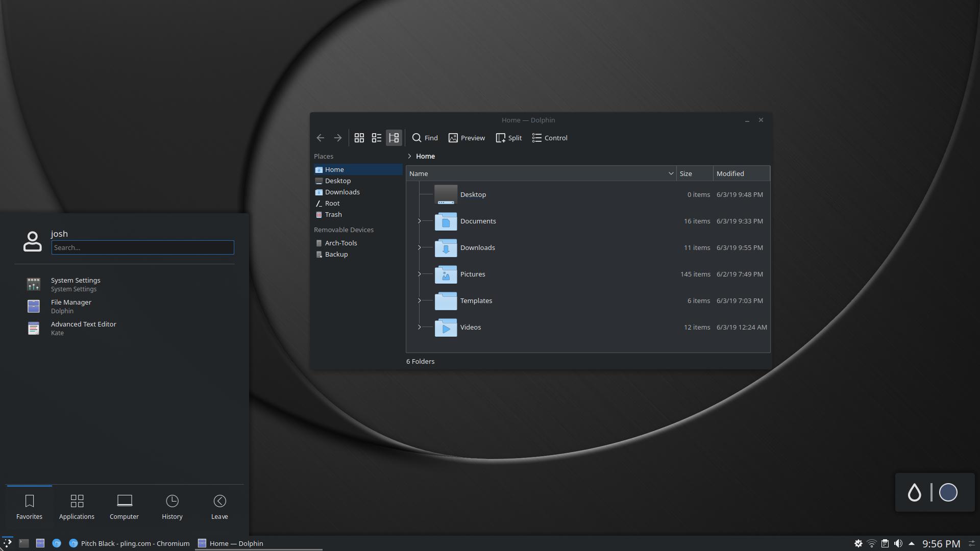980x551 pixels.
Task: Select the Templates folder icon
Action: (446, 300)
